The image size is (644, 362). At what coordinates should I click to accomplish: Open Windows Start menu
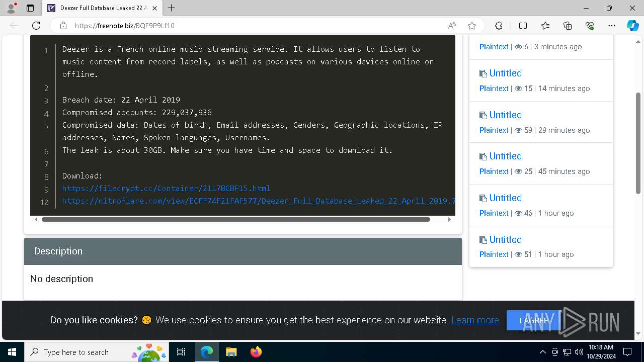tap(12, 352)
